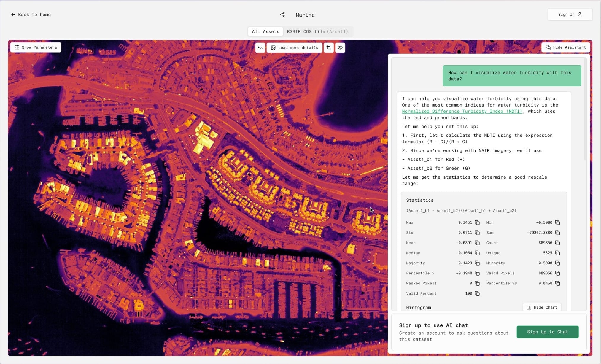Copy the Percentile 98 value
The height and width of the screenshot is (364, 601).
point(557,283)
